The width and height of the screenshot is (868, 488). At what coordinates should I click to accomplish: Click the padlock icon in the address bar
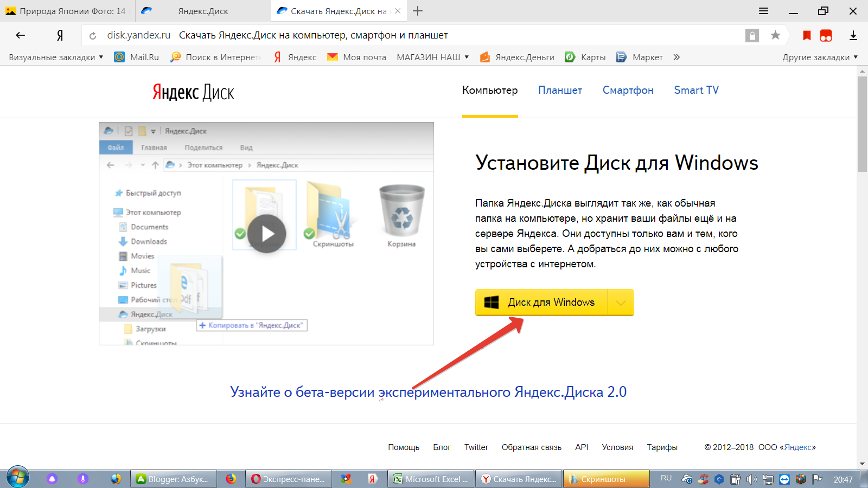[x=752, y=35]
